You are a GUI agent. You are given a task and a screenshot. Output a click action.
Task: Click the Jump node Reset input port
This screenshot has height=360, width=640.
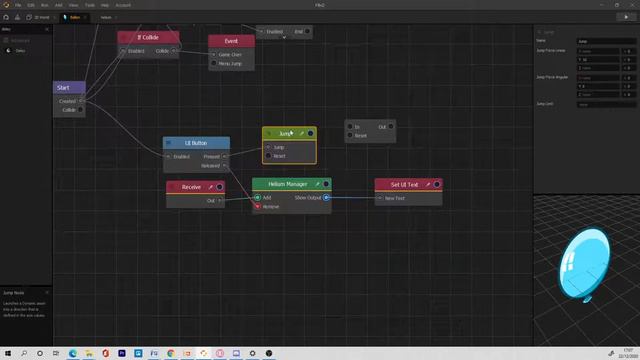pyautogui.click(x=268, y=156)
